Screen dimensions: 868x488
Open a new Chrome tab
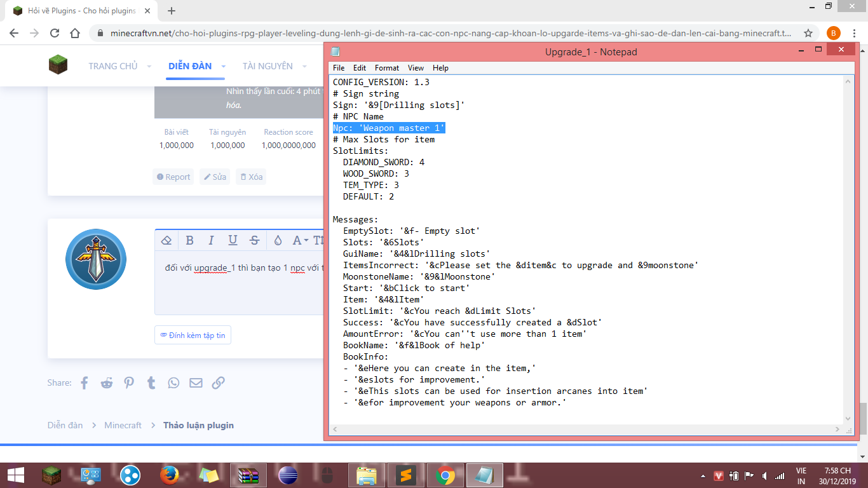pos(171,11)
